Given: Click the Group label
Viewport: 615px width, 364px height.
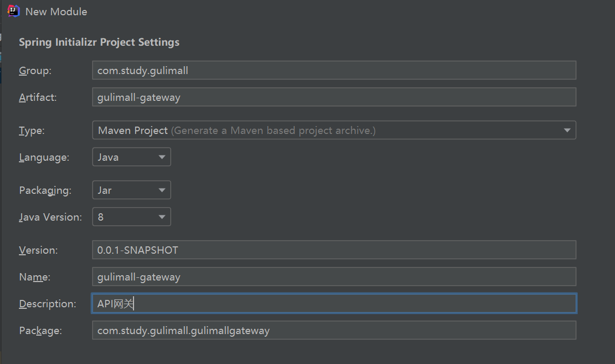Looking at the screenshot, I should pos(35,70).
